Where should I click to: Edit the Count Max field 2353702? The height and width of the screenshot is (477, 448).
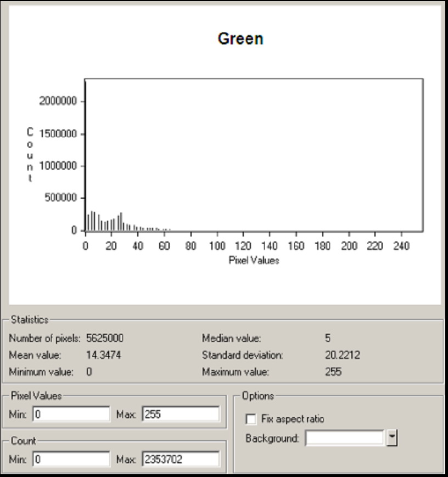(x=181, y=459)
